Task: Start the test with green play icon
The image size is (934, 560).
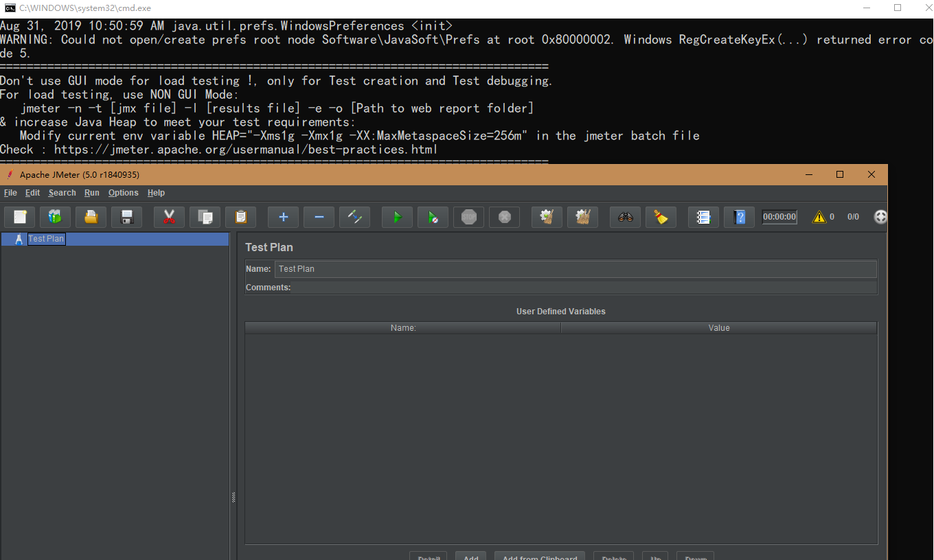Action: (397, 217)
